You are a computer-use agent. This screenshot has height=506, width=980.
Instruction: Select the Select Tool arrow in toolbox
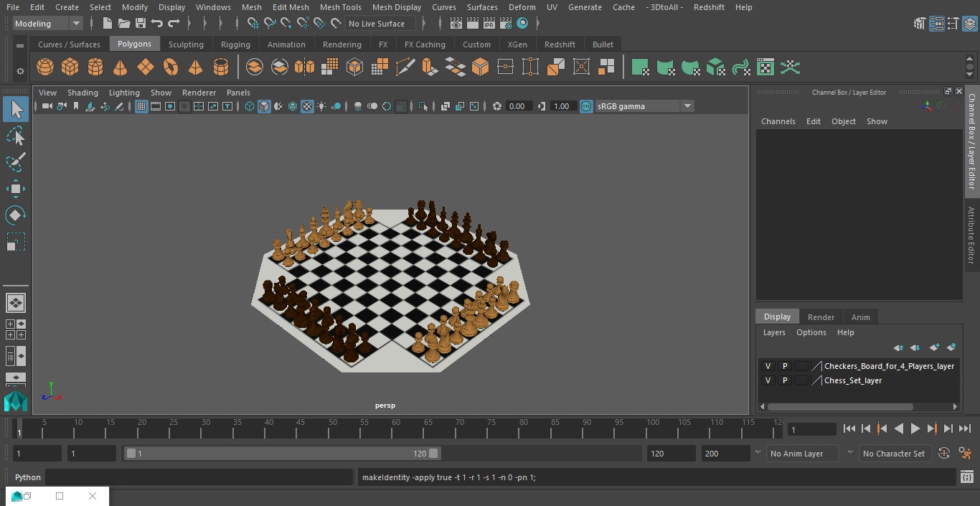point(16,109)
